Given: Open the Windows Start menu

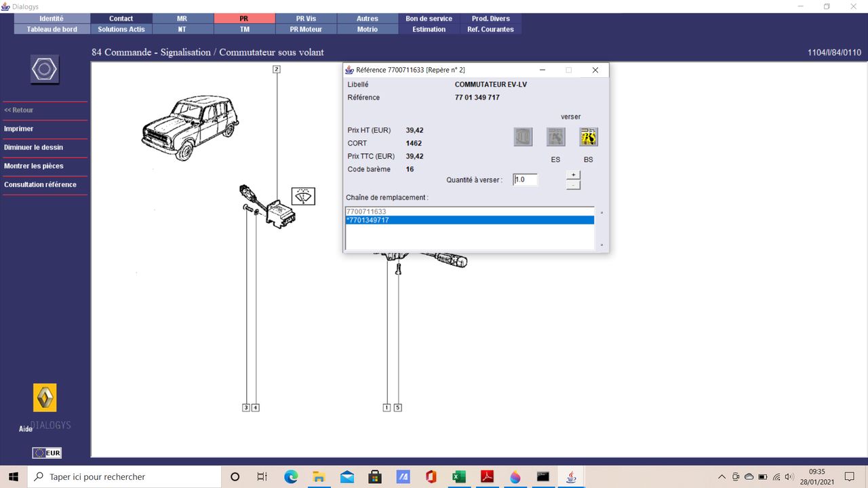Looking at the screenshot, I should pyautogui.click(x=14, y=476).
